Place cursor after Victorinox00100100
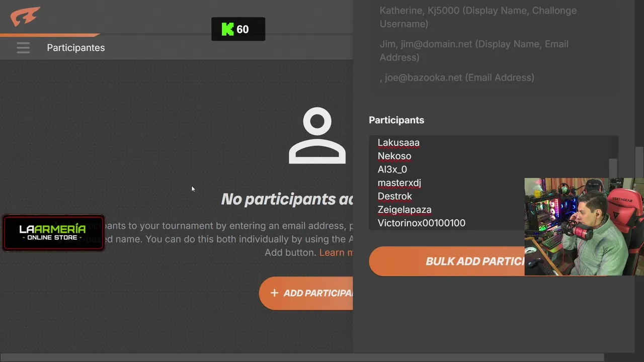This screenshot has width=644, height=362. point(466,223)
